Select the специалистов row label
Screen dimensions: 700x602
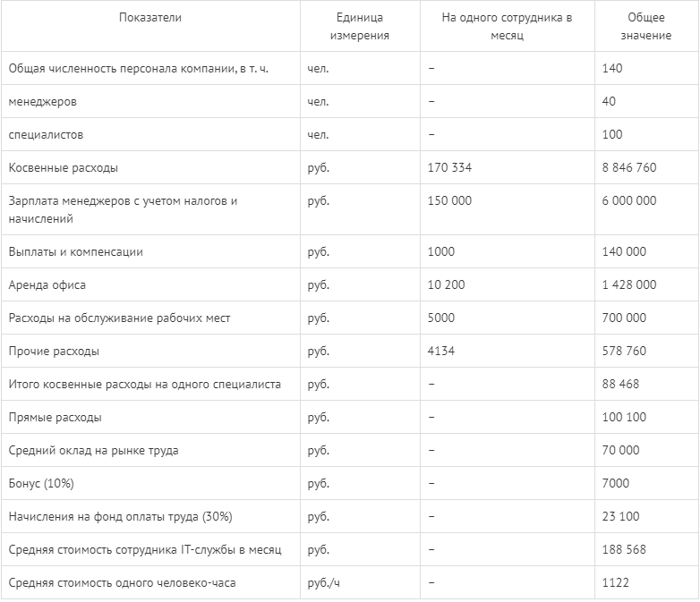pyautogui.click(x=46, y=135)
